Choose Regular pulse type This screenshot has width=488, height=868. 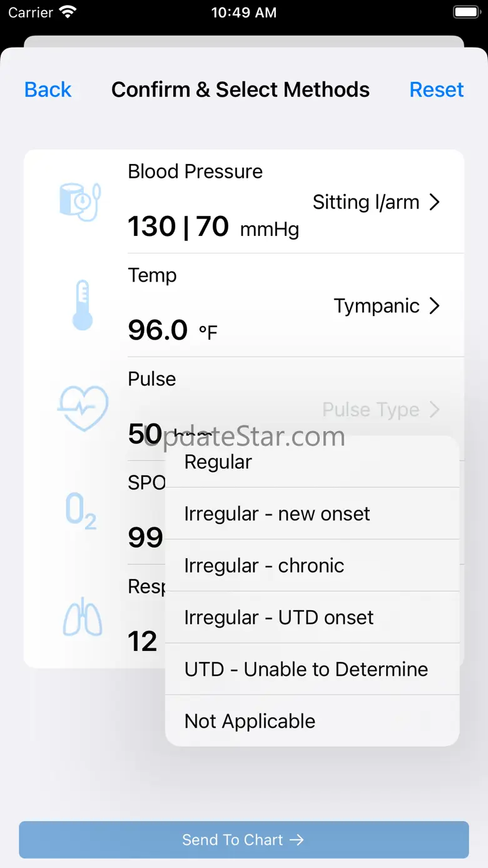click(x=312, y=462)
